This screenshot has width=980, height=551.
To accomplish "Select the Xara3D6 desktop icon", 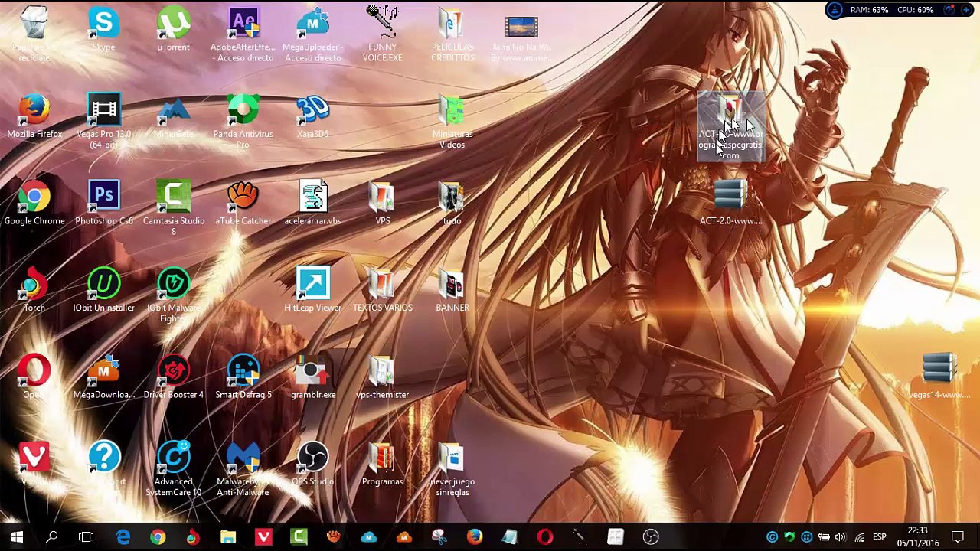I will (312, 117).
